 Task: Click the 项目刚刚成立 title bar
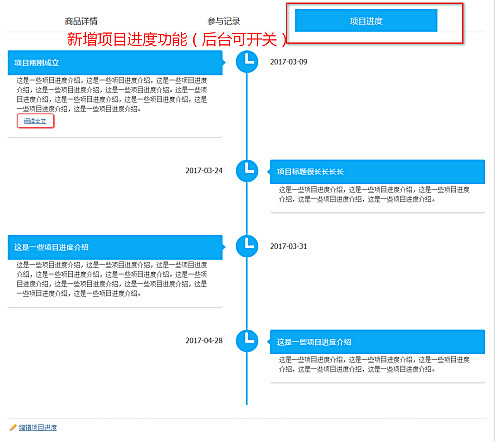[115, 62]
